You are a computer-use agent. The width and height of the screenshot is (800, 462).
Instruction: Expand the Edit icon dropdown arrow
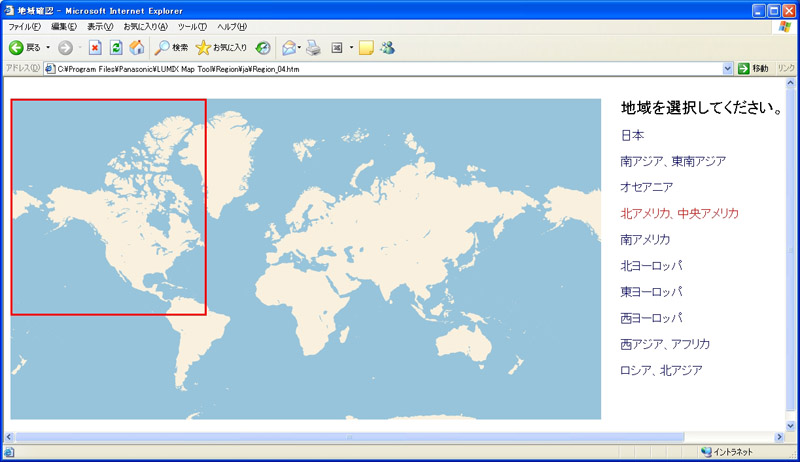click(352, 48)
